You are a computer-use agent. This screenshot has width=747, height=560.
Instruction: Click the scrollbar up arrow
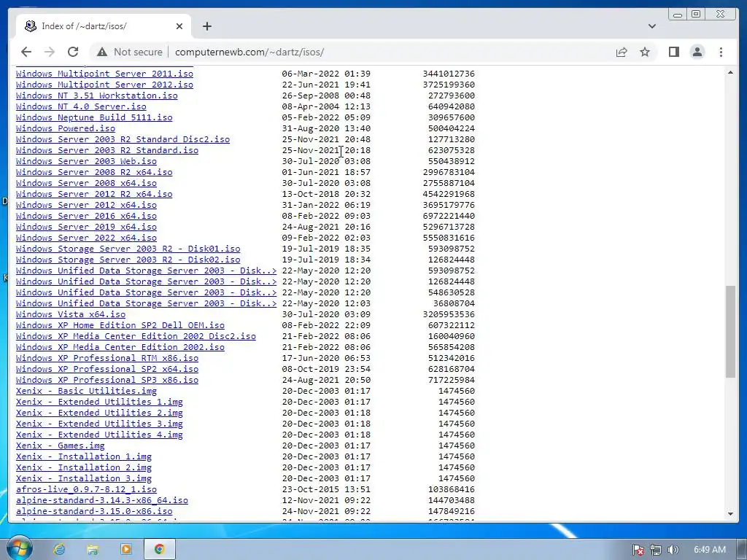click(x=730, y=72)
